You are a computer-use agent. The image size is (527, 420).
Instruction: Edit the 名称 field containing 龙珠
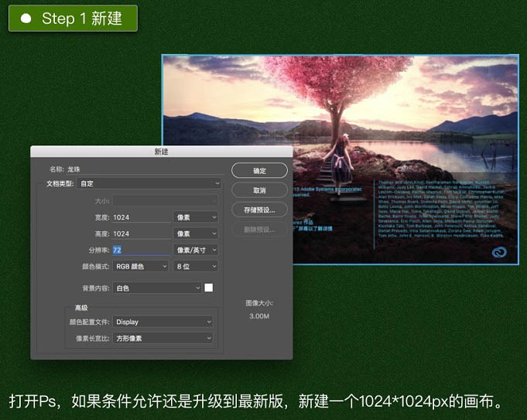[144, 169]
